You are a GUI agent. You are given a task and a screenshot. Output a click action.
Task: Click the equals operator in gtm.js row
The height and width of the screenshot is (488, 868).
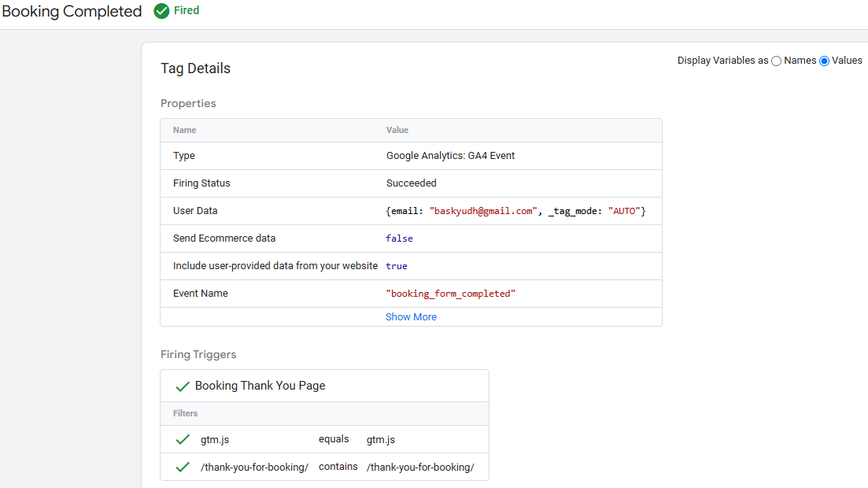coord(334,439)
